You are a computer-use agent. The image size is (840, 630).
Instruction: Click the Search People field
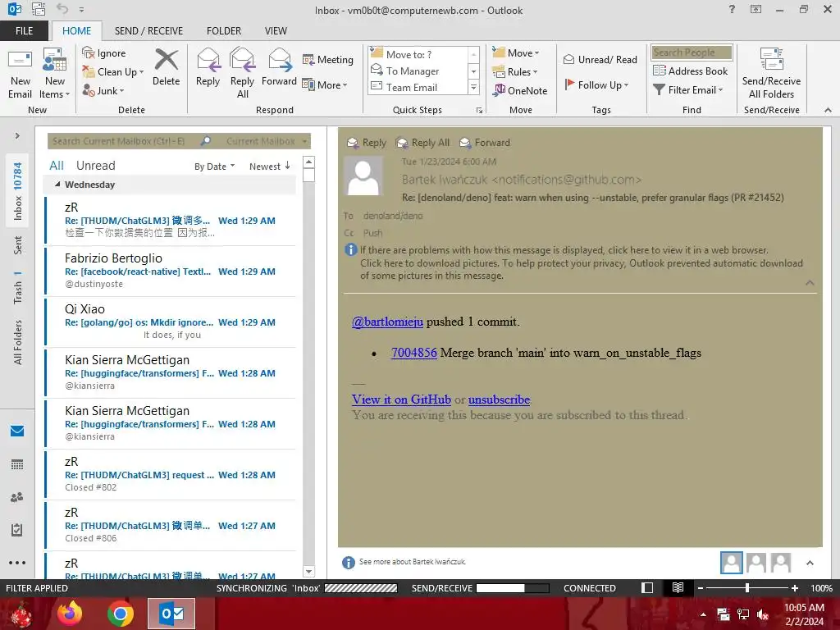[692, 52]
